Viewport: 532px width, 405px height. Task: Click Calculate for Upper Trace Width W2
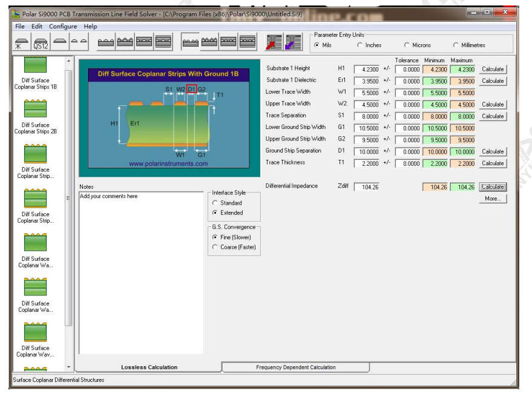(493, 105)
